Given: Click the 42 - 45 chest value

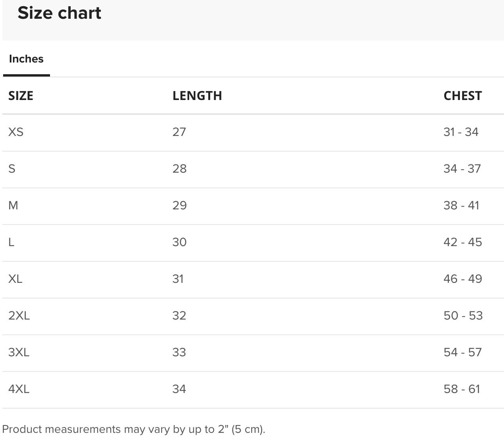Looking at the screenshot, I should pyautogui.click(x=463, y=242).
